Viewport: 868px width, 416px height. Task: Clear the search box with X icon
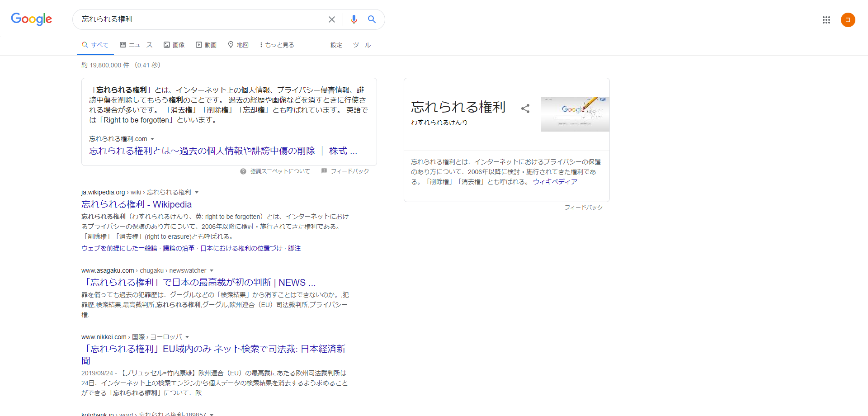click(332, 19)
